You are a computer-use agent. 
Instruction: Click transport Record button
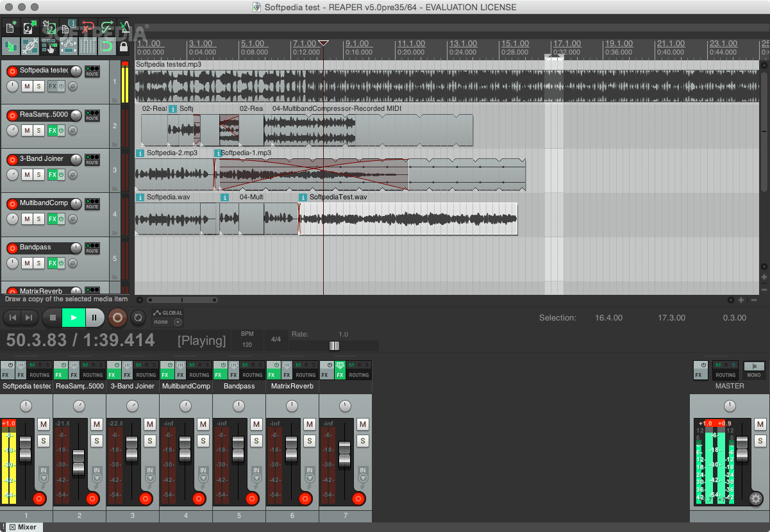[x=117, y=317]
